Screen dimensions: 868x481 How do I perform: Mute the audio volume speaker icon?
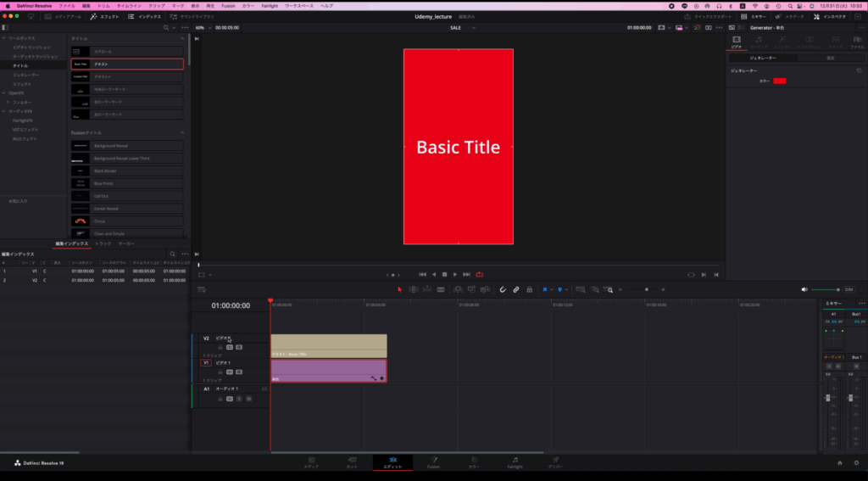[804, 289]
